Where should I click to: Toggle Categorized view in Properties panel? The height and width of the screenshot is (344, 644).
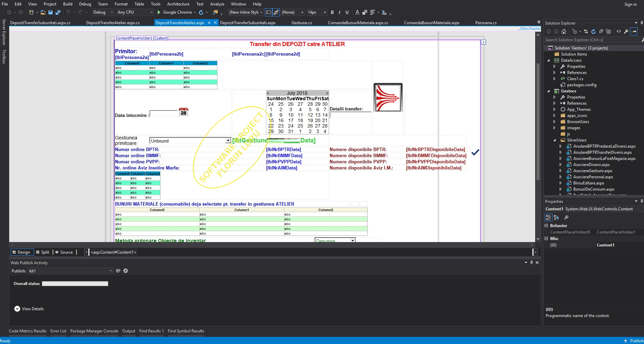[548, 217]
